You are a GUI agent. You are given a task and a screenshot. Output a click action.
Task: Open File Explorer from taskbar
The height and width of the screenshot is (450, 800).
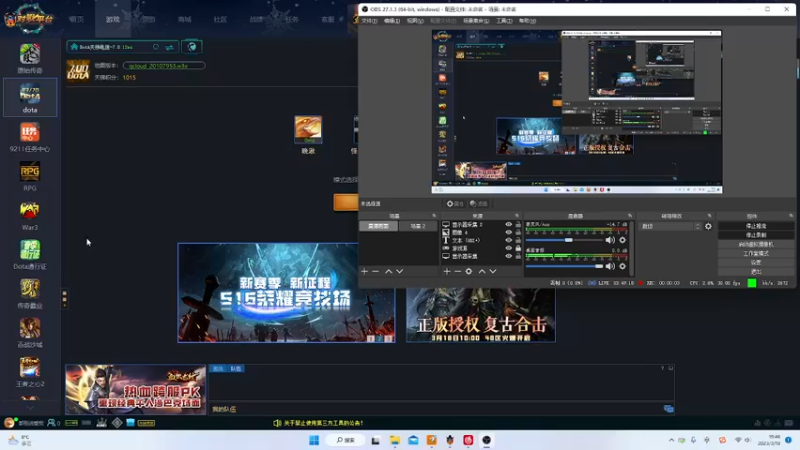(x=395, y=440)
